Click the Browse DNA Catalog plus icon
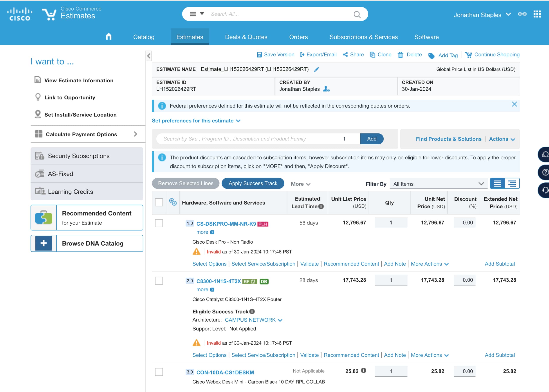 point(43,243)
